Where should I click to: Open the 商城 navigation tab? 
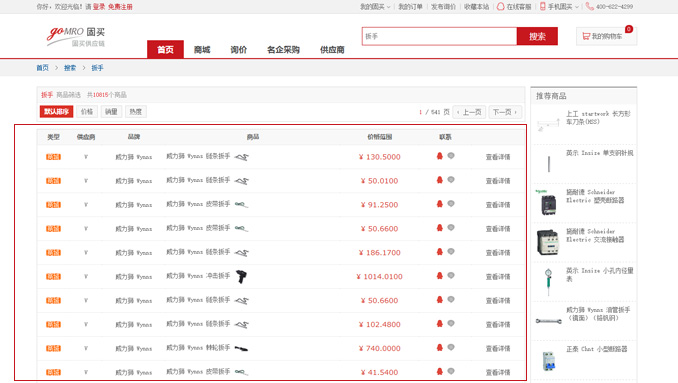click(202, 50)
